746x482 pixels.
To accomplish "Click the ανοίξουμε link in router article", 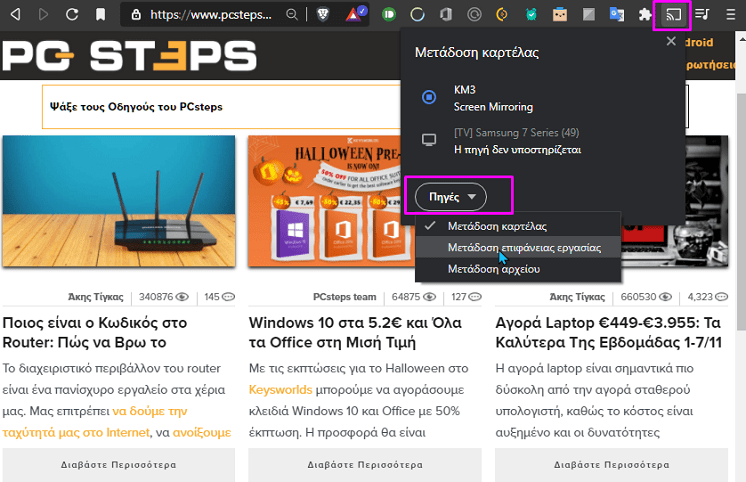I will (202, 433).
